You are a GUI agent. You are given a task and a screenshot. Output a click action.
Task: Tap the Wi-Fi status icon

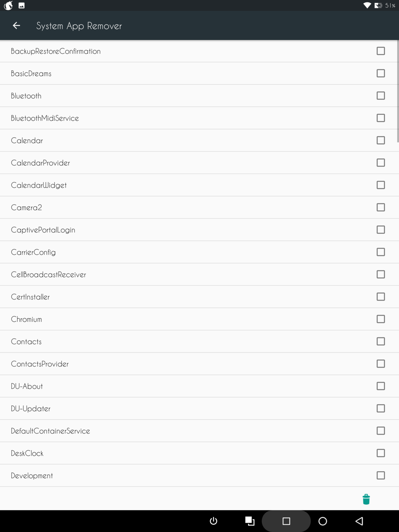(x=367, y=5)
